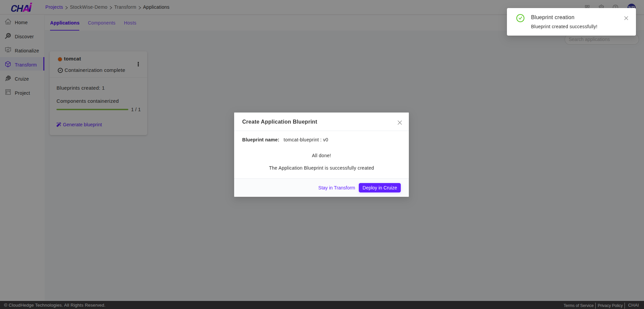Choose Stay in Transform
This screenshot has width=644, height=309.
(337, 188)
